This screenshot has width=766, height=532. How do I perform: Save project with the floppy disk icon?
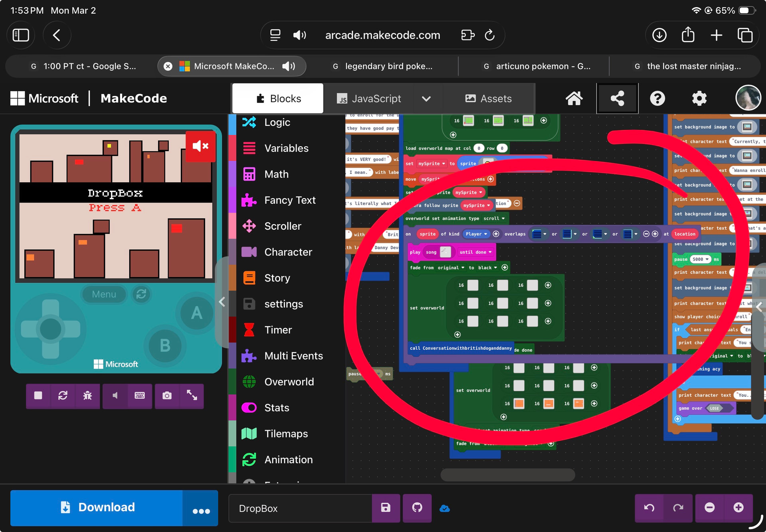385,508
